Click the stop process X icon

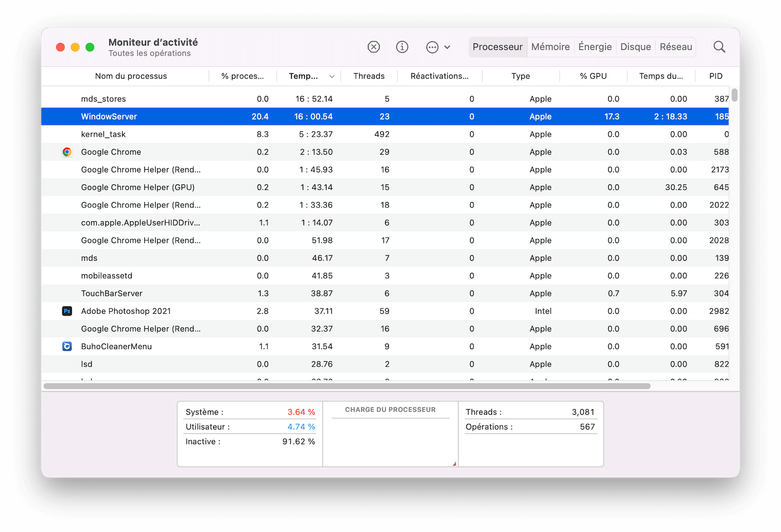tap(373, 47)
